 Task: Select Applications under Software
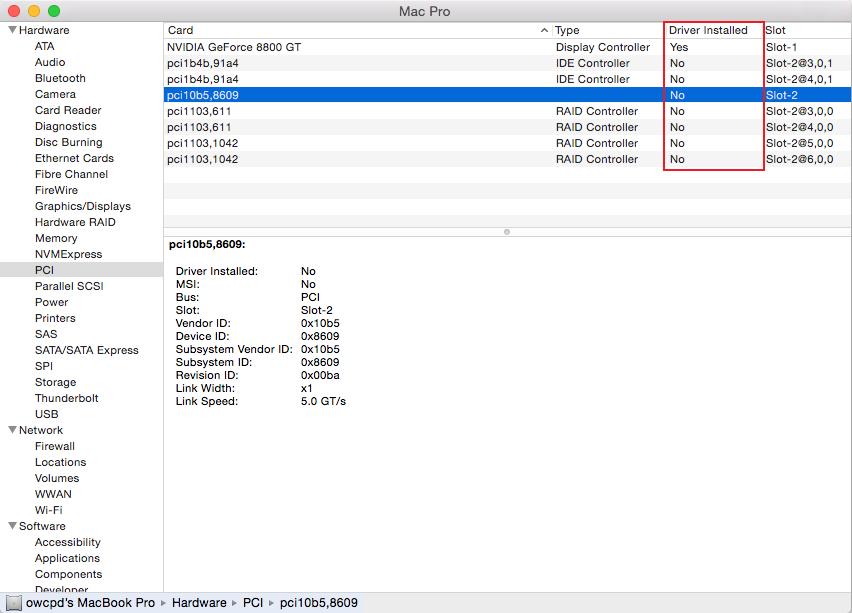point(67,558)
